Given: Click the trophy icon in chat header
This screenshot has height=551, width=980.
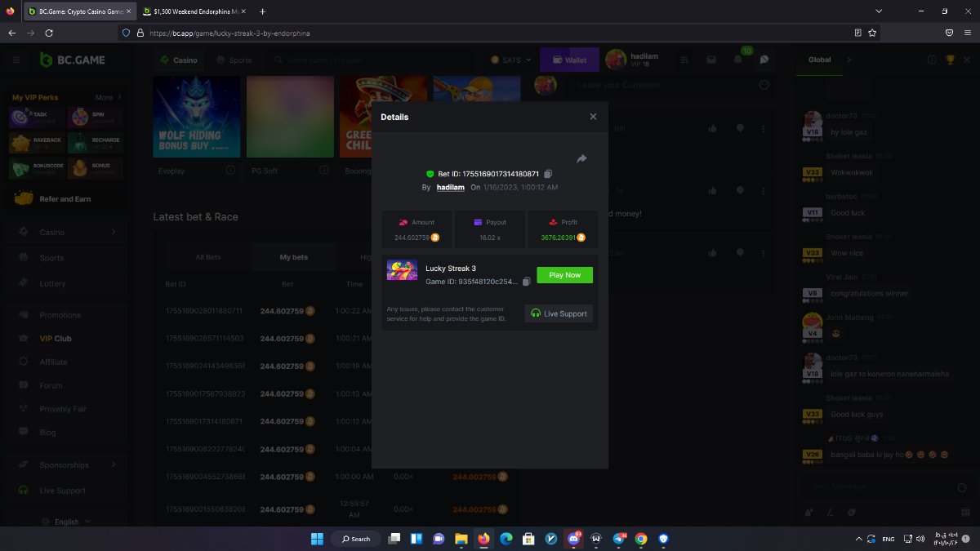Looking at the screenshot, I should tap(950, 60).
